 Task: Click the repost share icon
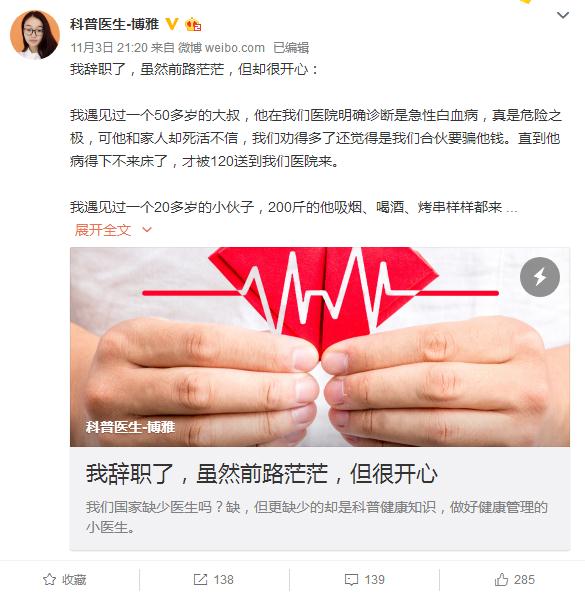200,579
